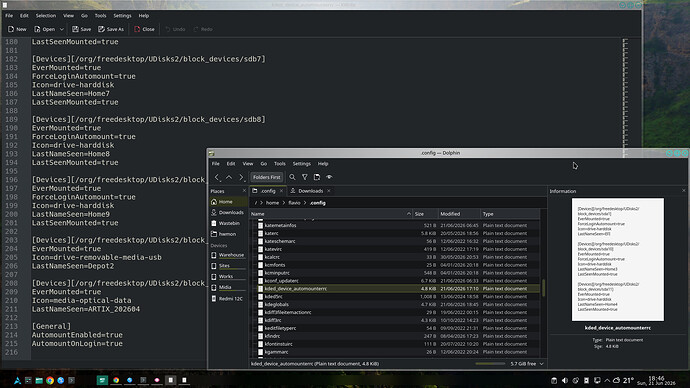Go up one folder with the up arrow

click(229, 177)
